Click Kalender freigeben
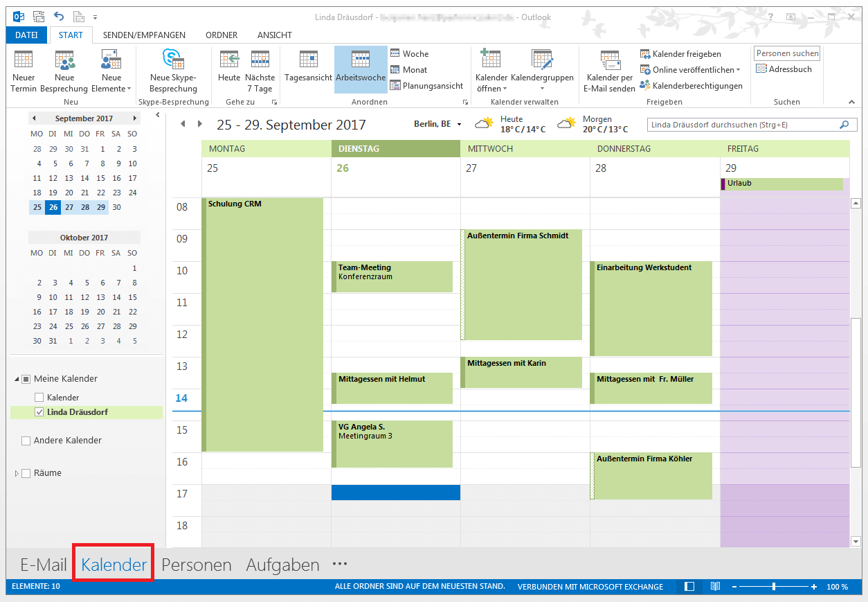This screenshot has height=602, width=868. pos(681,53)
